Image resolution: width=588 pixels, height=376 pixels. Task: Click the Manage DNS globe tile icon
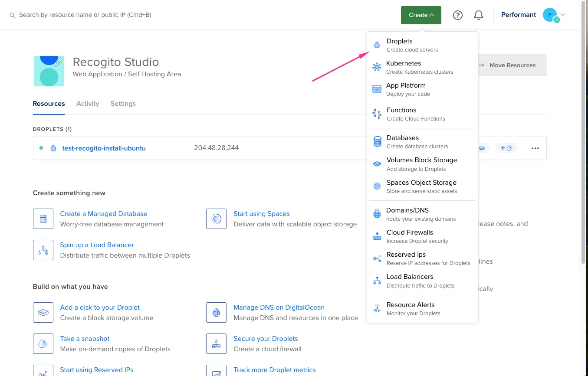pyautogui.click(x=216, y=312)
